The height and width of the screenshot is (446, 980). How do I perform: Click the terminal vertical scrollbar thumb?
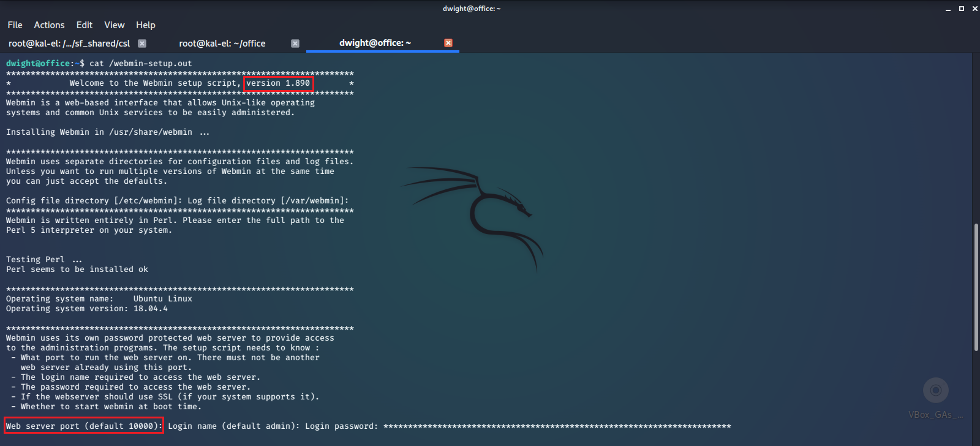(x=976, y=287)
